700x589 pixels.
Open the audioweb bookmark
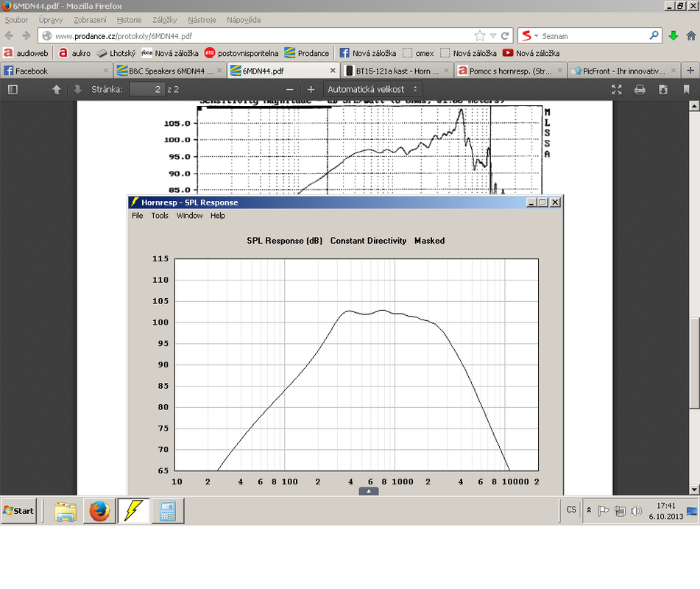[26, 53]
